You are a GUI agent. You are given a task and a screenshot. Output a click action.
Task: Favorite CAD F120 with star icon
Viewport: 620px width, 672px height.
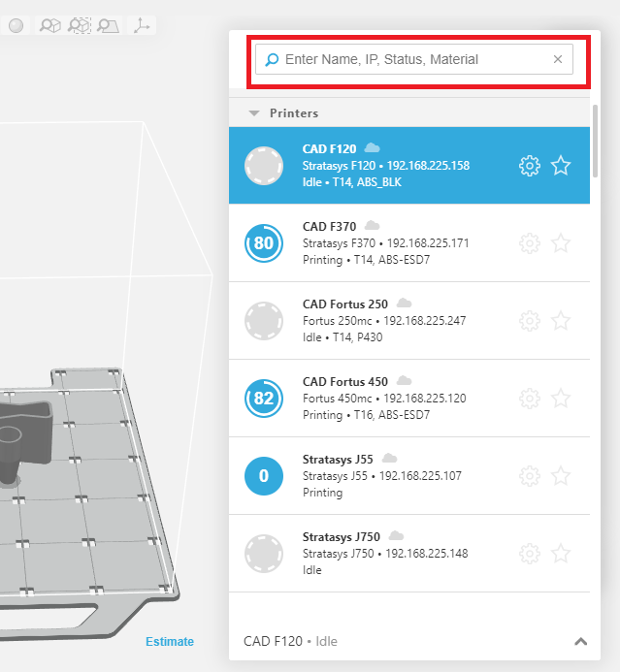[x=561, y=166]
